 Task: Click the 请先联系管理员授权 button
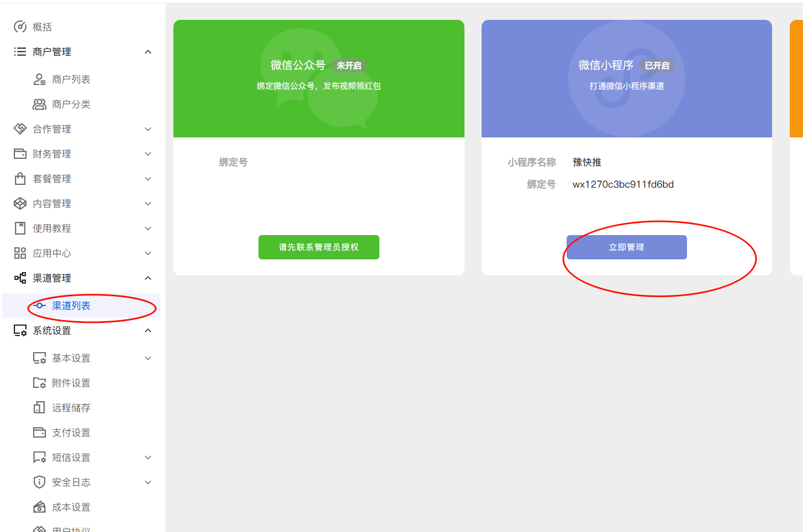click(x=319, y=247)
